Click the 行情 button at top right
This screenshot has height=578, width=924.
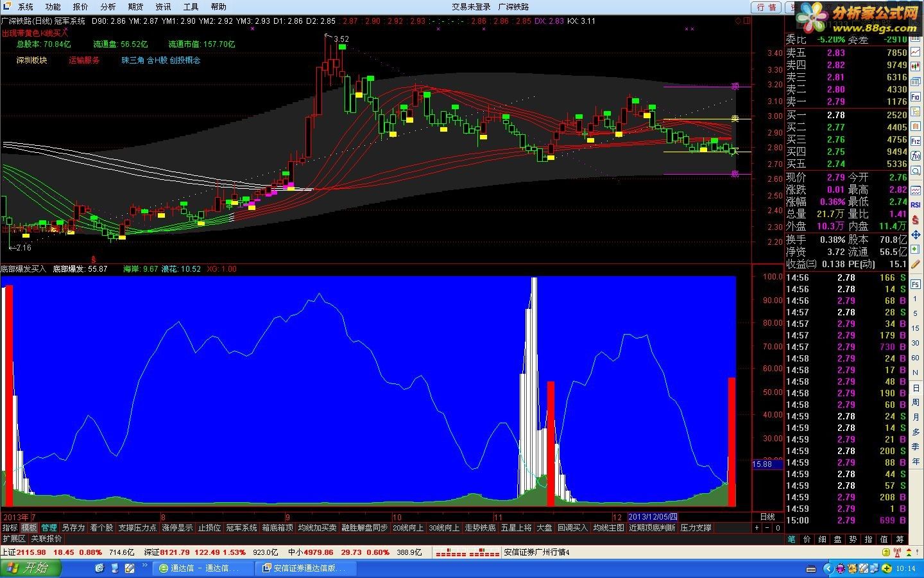coord(767,7)
